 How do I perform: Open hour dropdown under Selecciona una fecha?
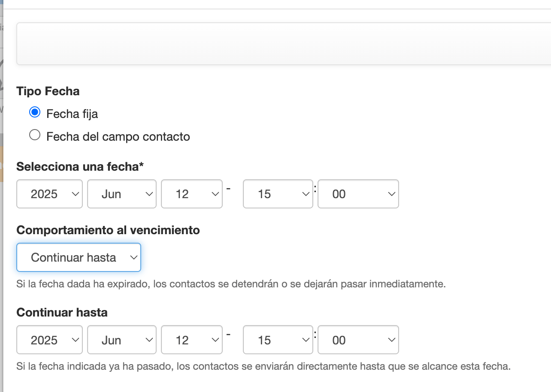[278, 194]
